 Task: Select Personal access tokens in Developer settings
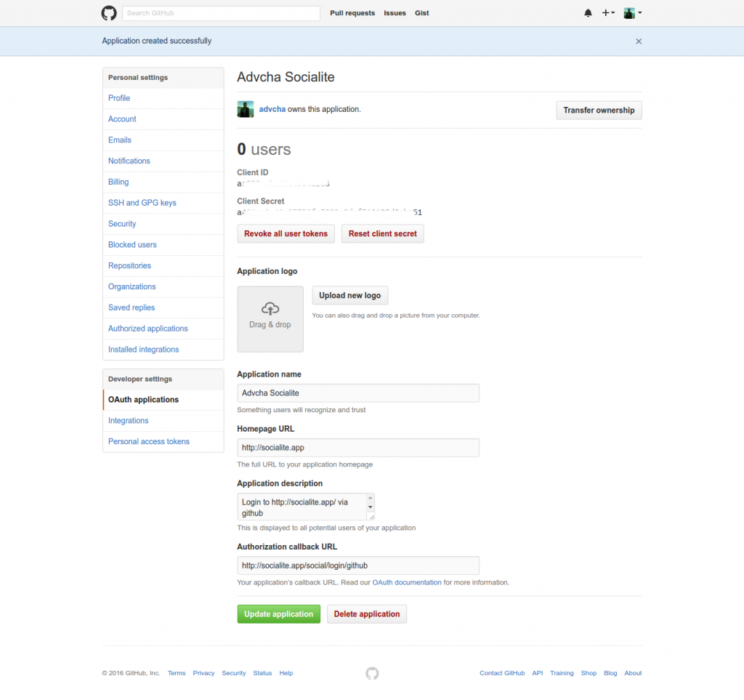click(x=149, y=441)
